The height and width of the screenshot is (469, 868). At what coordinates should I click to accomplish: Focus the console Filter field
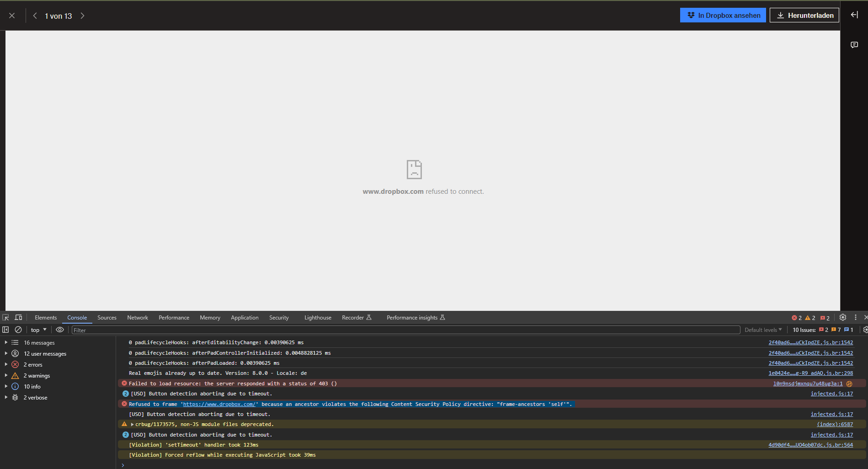(x=406, y=330)
